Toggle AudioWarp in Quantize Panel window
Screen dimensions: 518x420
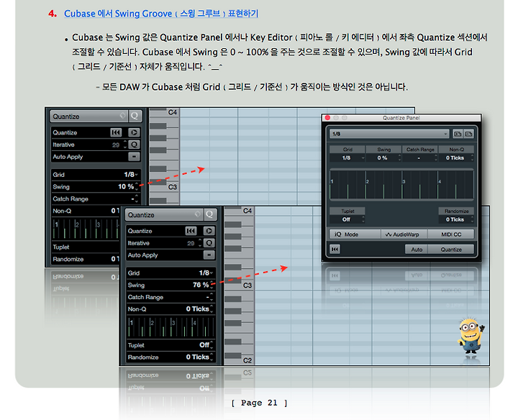click(x=404, y=234)
